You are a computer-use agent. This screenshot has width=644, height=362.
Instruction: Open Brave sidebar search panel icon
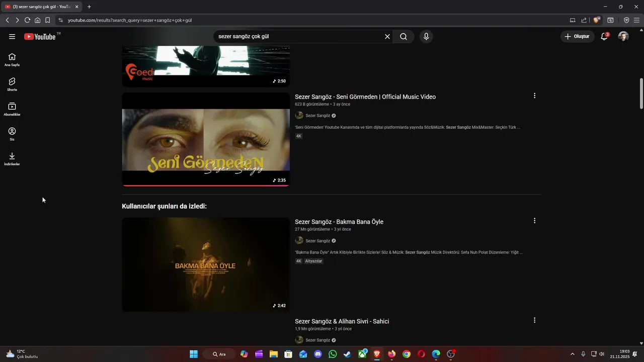click(610, 20)
